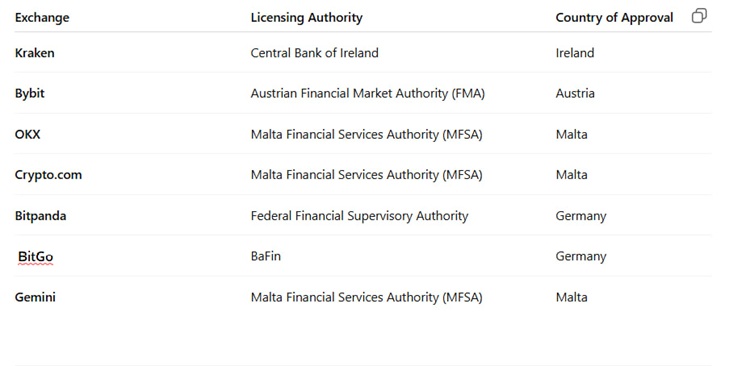Select Federal Financial Supervisory Authority cell

click(x=359, y=216)
